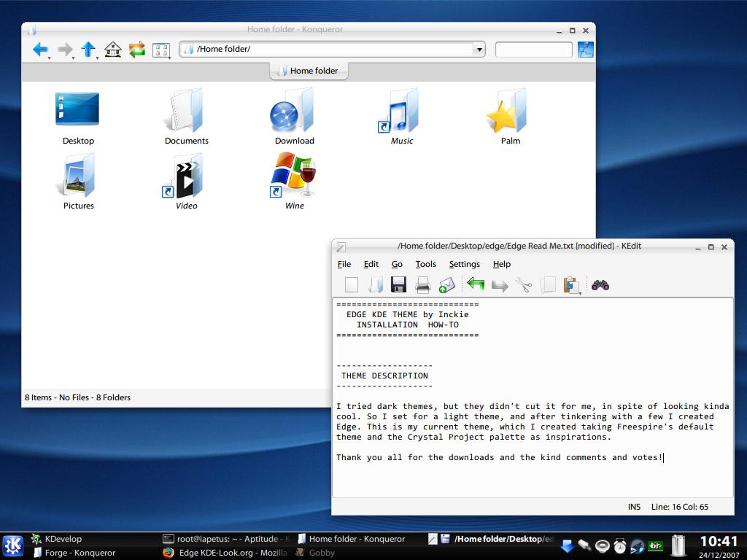Paste from clipboard in KEdit

point(570,285)
